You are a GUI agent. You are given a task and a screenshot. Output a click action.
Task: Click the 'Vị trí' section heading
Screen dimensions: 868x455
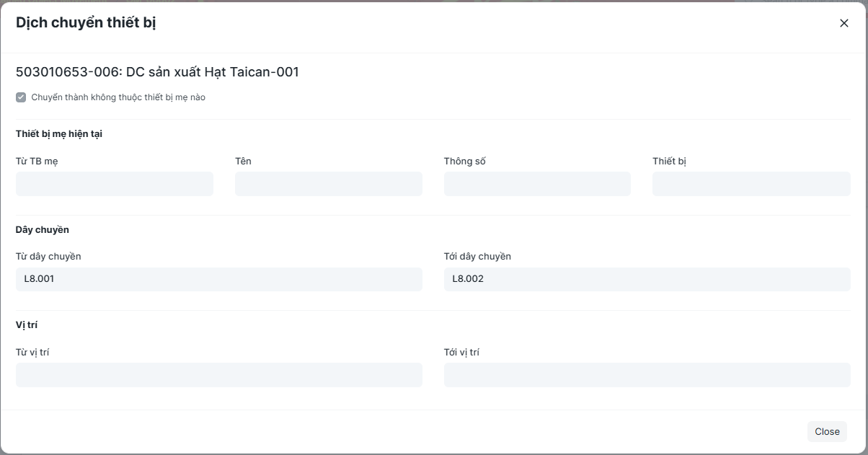click(27, 325)
